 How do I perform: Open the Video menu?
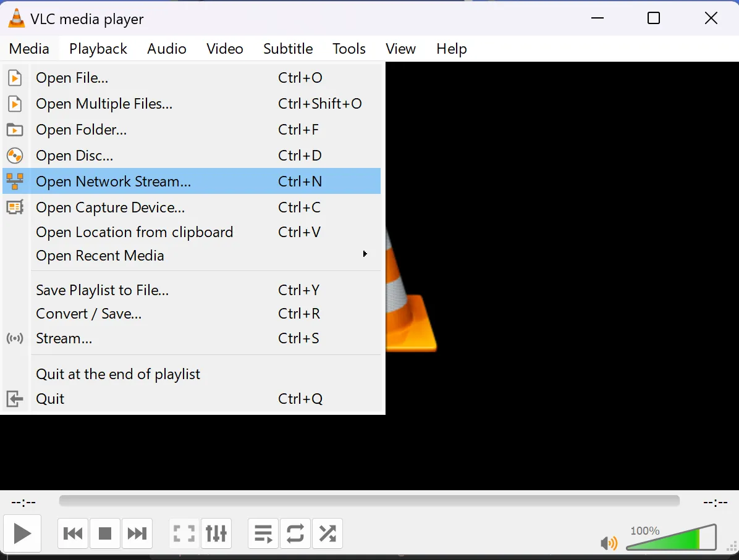(225, 49)
